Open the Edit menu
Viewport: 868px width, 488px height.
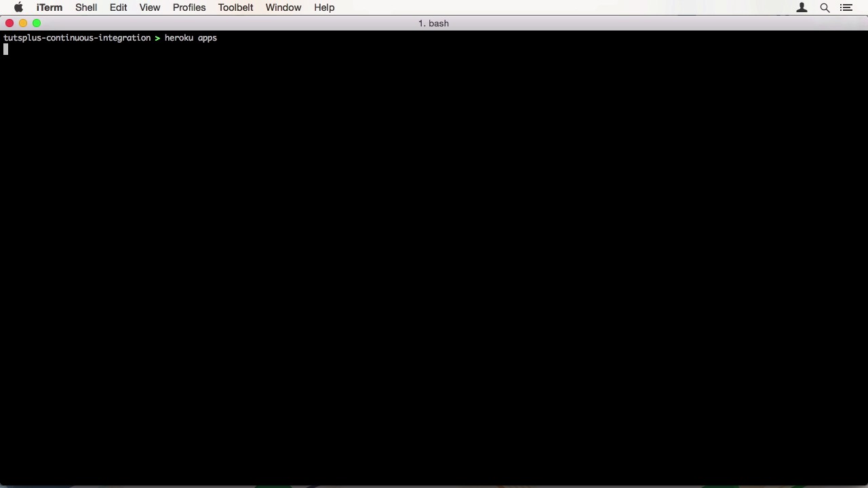click(x=118, y=7)
